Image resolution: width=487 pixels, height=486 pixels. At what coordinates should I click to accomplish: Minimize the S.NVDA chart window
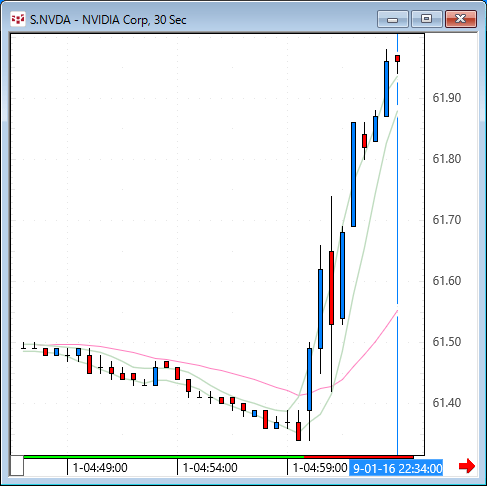coord(393,19)
